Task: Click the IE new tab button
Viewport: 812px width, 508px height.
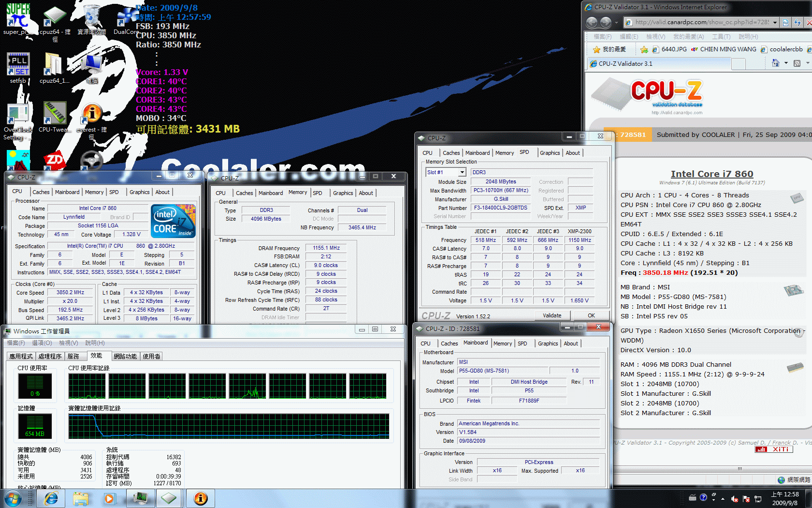Action: [738, 64]
